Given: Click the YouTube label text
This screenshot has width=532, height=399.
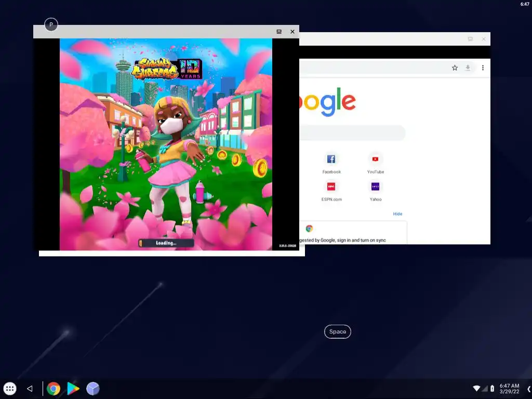Looking at the screenshot, I should [x=376, y=172].
